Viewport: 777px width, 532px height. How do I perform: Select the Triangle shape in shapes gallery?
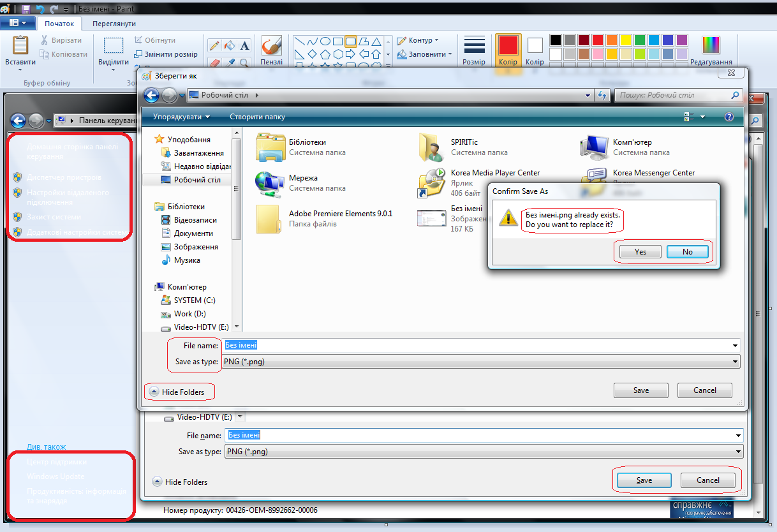pos(376,41)
